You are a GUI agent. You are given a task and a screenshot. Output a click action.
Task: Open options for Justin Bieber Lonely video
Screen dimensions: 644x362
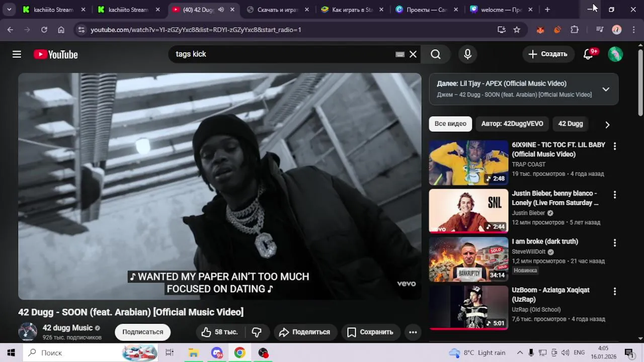(614, 195)
